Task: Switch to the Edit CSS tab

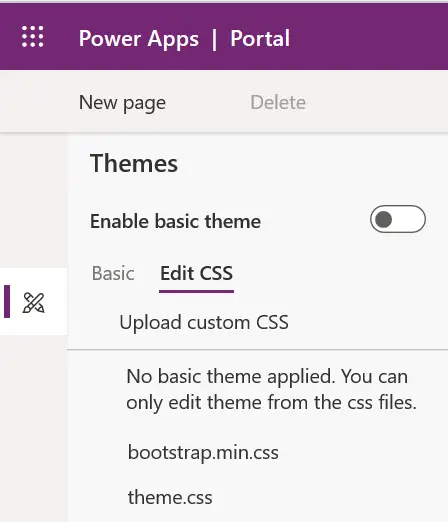Action: coord(196,273)
